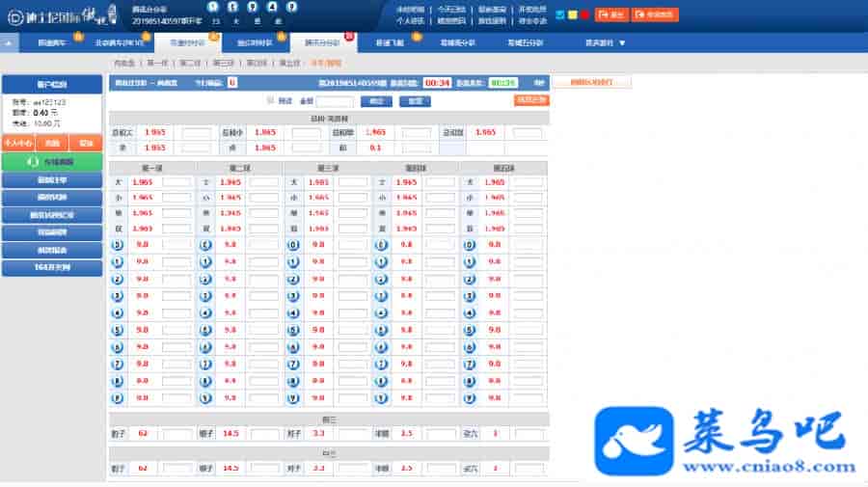Select ball 7 in the fifth ball column

(x=469, y=364)
